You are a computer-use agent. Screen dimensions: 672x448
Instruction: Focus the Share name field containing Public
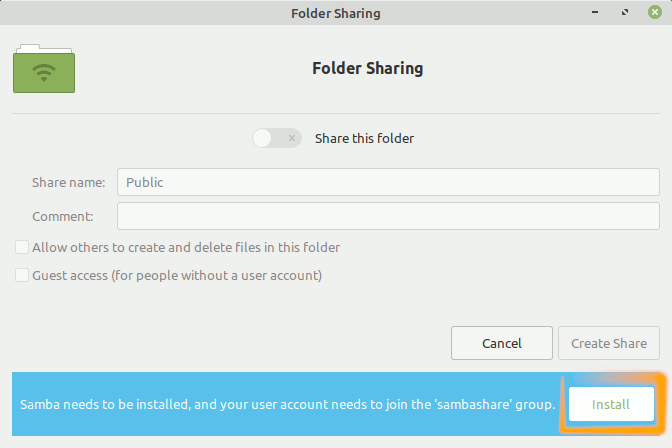(x=388, y=182)
